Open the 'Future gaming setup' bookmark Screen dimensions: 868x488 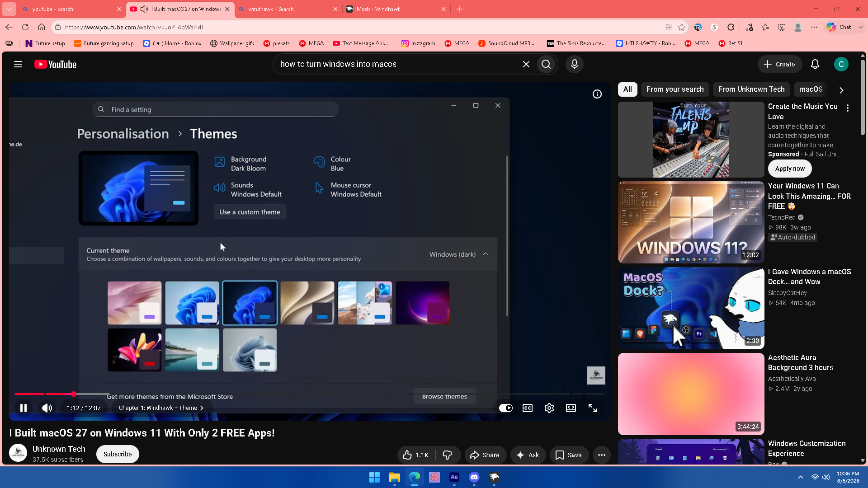click(104, 43)
